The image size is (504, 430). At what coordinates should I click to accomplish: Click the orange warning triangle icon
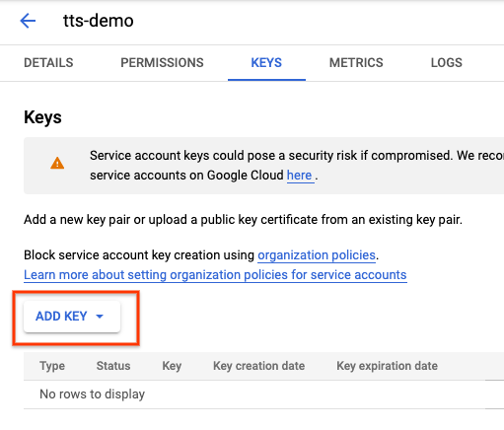57,163
